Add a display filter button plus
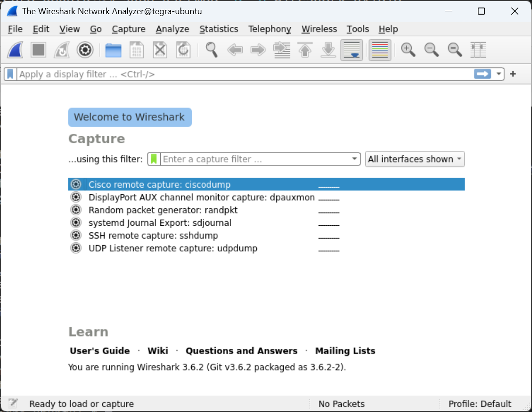Viewport: 532px width, 412px height. (x=513, y=74)
